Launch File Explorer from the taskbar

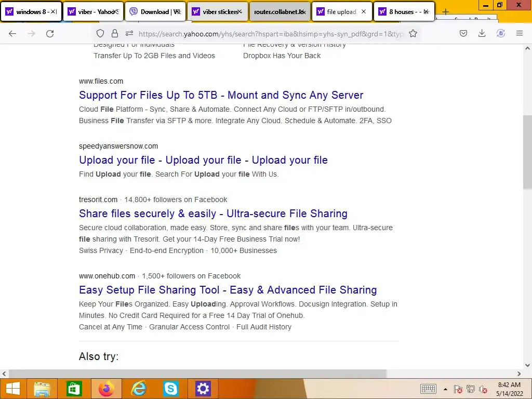(42, 389)
